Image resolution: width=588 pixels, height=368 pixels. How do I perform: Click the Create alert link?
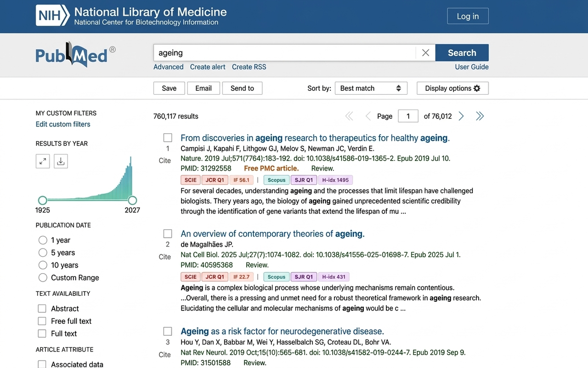point(208,67)
